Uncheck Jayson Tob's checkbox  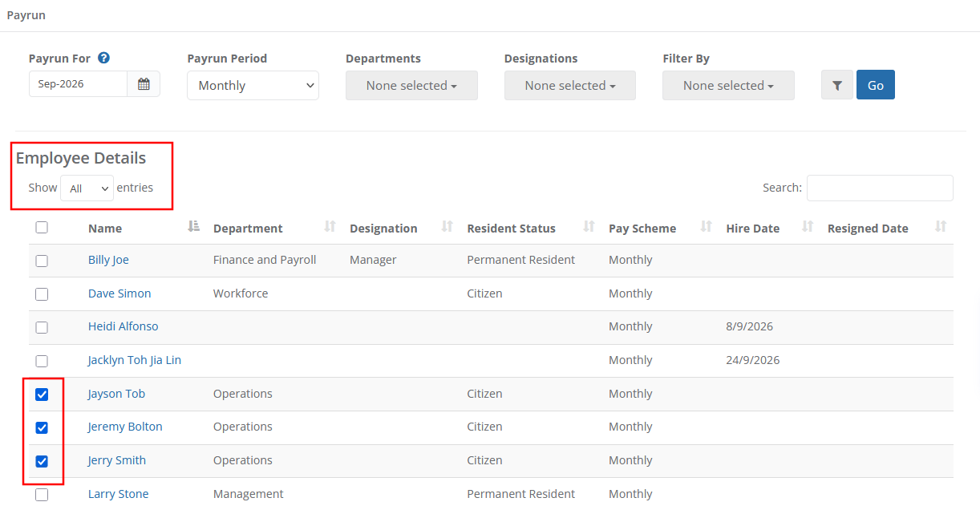point(42,394)
